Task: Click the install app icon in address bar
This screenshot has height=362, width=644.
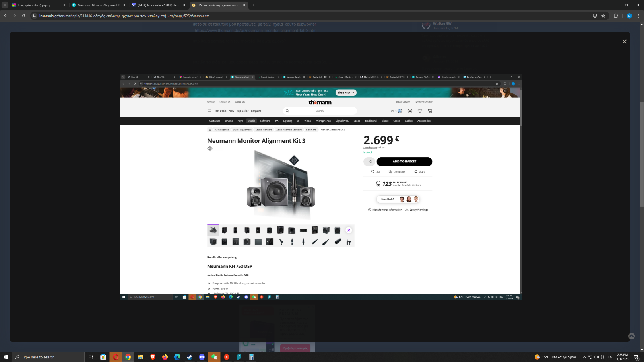Action: click(x=595, y=16)
